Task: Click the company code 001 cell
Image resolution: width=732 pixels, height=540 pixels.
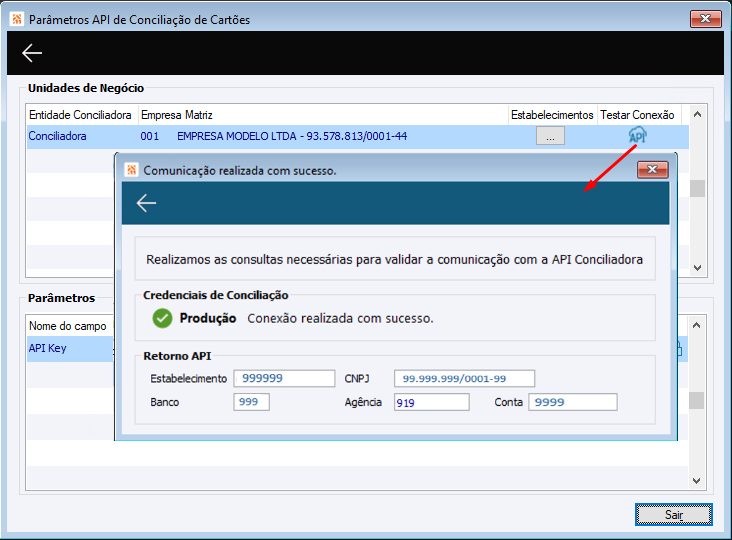Action: pyautogui.click(x=149, y=136)
